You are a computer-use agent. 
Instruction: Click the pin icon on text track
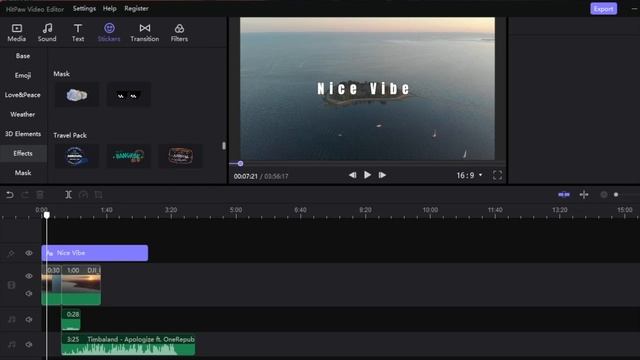pos(11,253)
